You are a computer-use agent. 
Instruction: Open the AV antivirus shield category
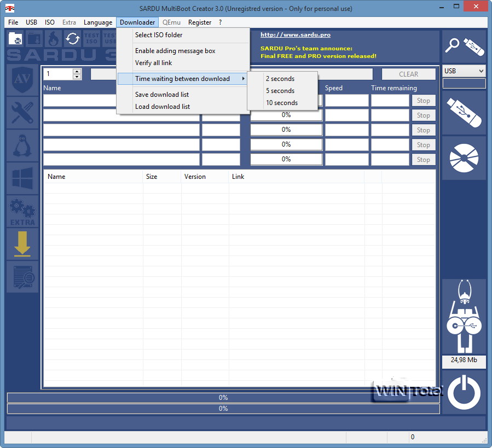click(x=22, y=80)
